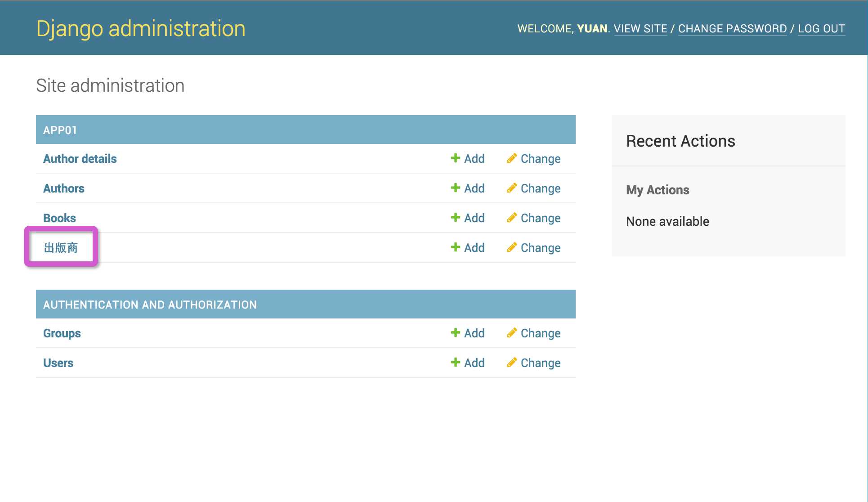
Task: Click the Change link for Books
Action: [x=541, y=218]
